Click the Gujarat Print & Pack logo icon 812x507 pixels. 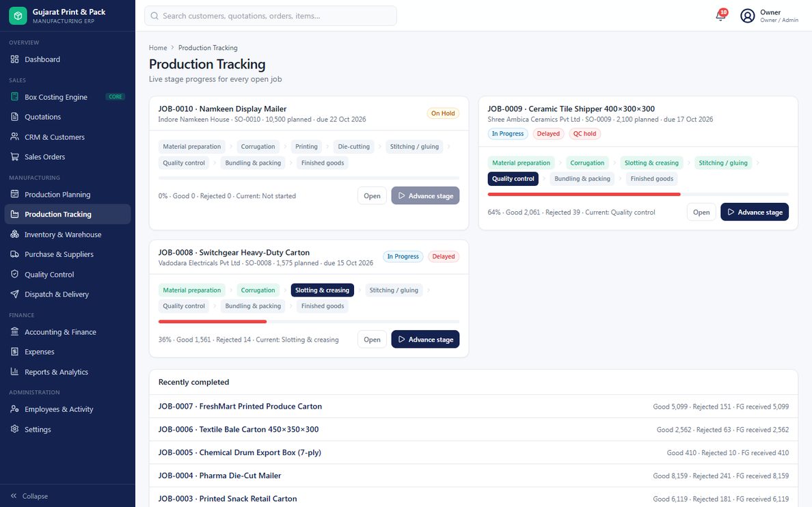18,16
